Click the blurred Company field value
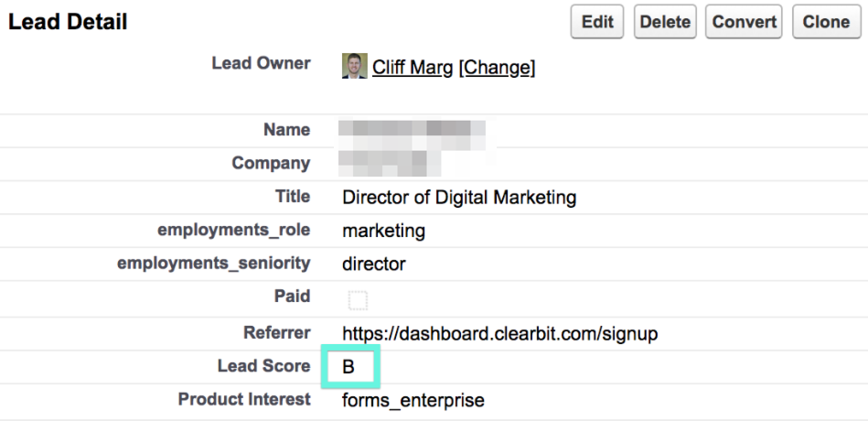The height and width of the screenshot is (421, 868). 390,163
